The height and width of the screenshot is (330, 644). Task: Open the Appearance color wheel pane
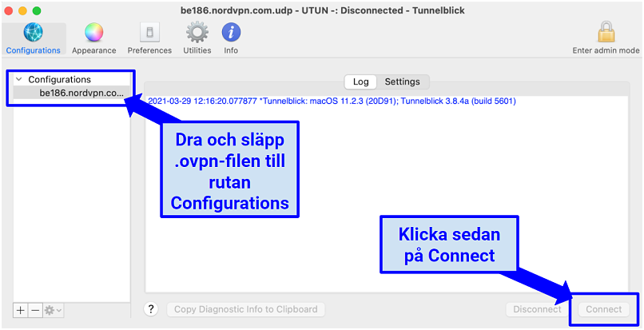point(94,39)
